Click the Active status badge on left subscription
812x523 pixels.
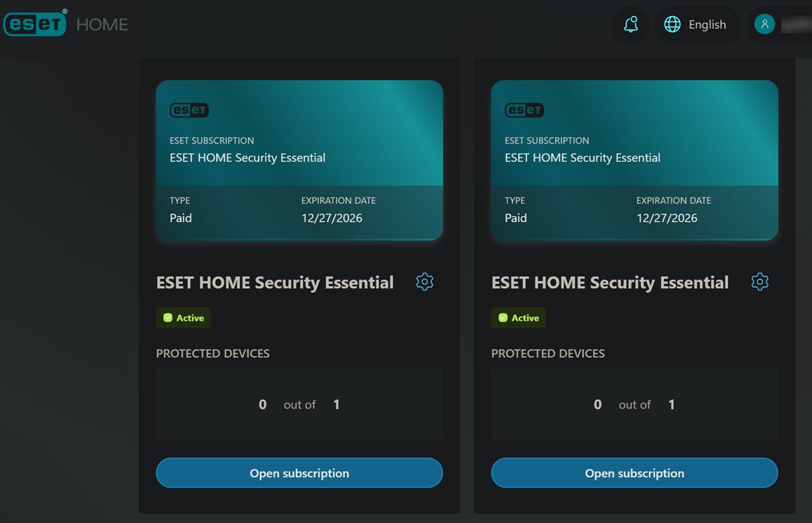coord(183,317)
